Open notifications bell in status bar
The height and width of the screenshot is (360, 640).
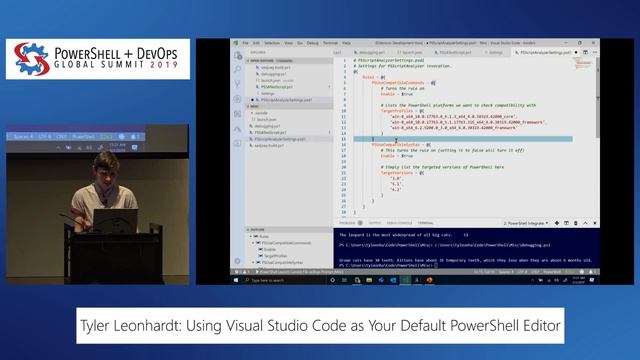(x=591, y=272)
